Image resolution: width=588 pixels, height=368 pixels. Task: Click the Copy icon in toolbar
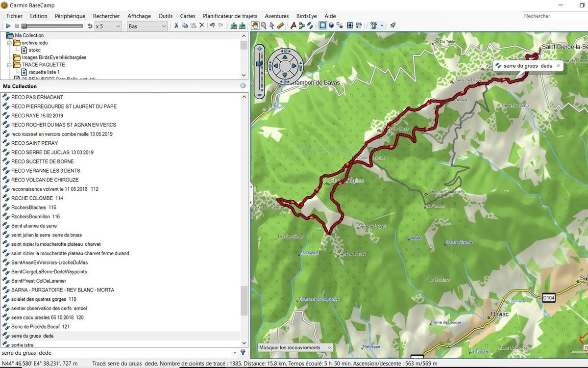pyautogui.click(x=185, y=26)
